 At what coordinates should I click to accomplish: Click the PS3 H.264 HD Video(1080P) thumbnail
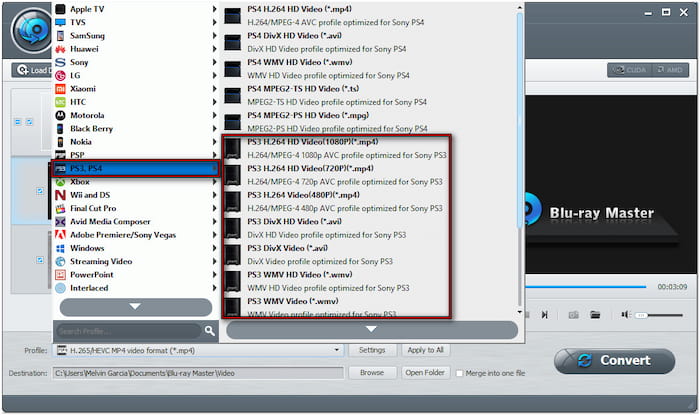coord(235,148)
